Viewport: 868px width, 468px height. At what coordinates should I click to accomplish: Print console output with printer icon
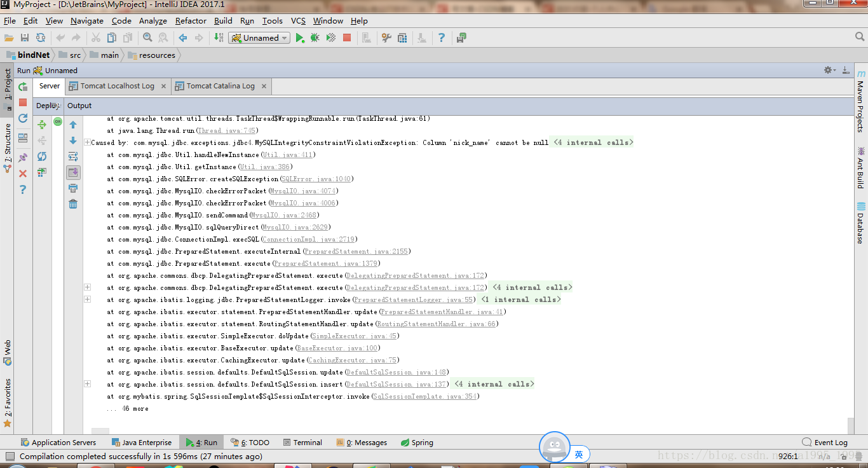tap(73, 188)
